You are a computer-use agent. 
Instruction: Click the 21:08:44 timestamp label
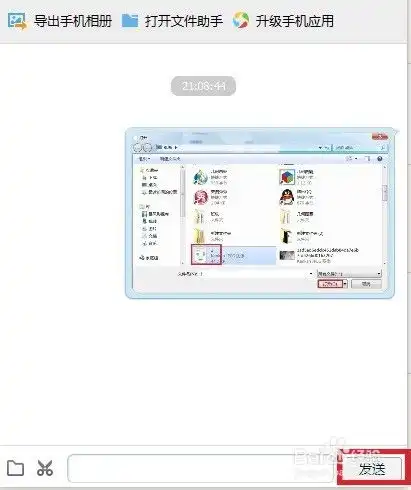click(203, 86)
